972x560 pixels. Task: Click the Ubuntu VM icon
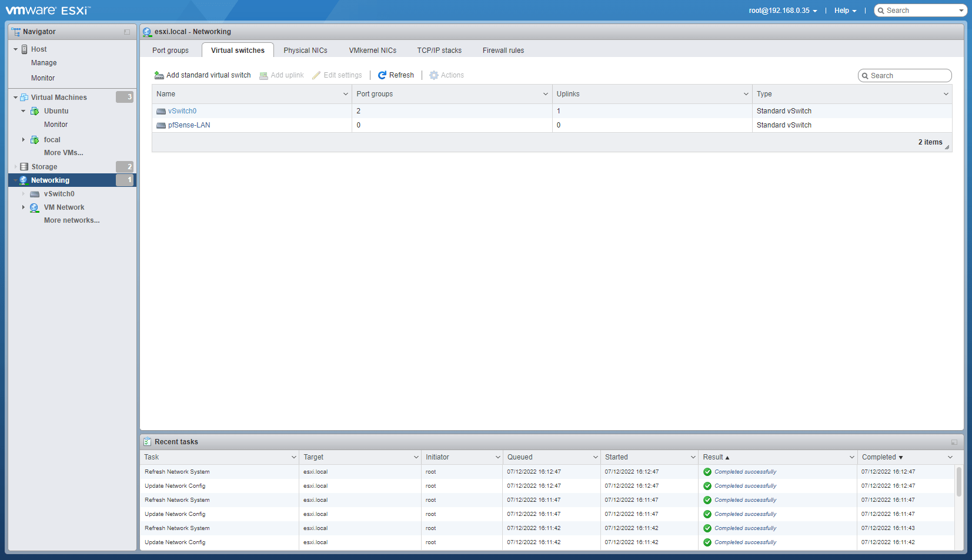35,111
